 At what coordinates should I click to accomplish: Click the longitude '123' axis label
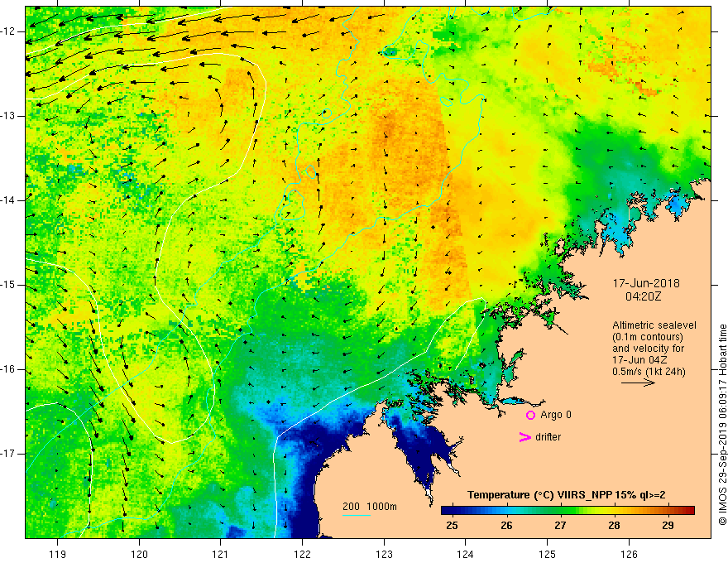coord(384,554)
